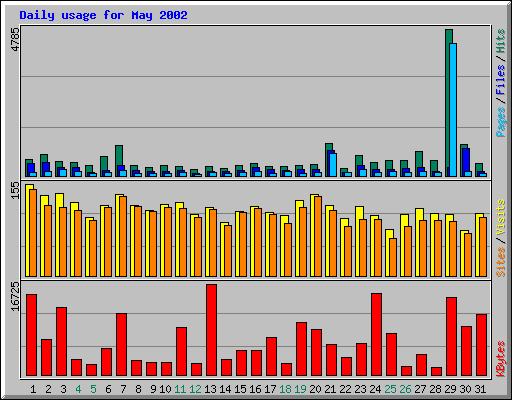The width and height of the screenshot is (512, 400).
Task: Click the yellow Visits bar for day 1
Action: (27, 230)
